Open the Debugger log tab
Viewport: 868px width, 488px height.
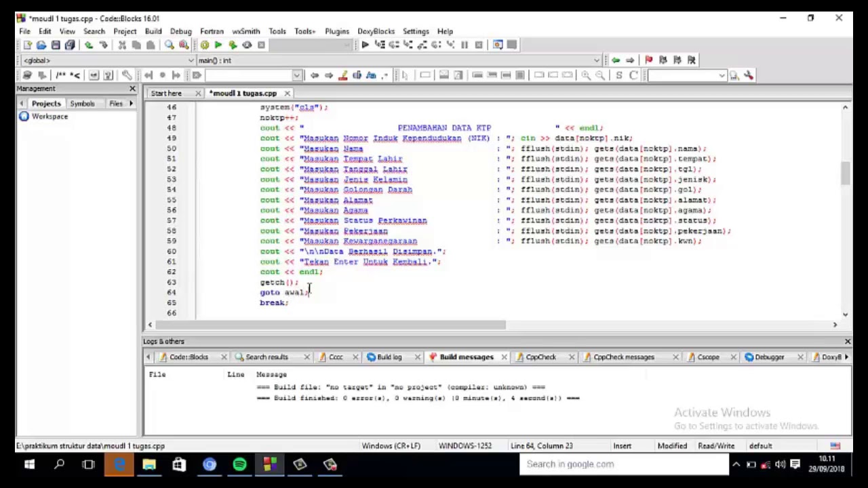pos(769,357)
